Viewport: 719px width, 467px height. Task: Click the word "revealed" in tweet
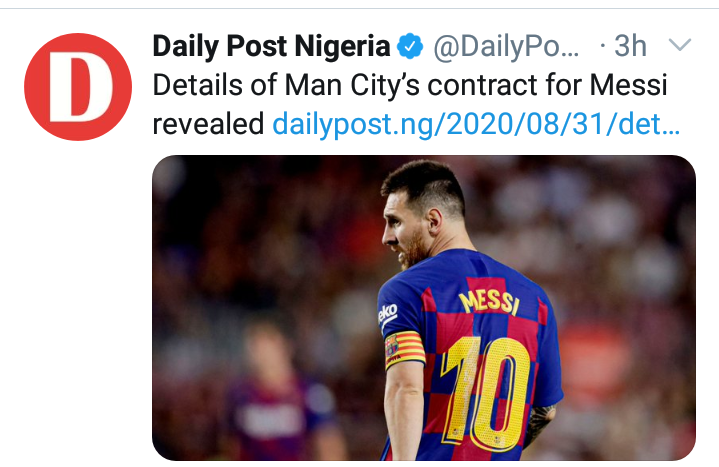pyautogui.click(x=208, y=124)
